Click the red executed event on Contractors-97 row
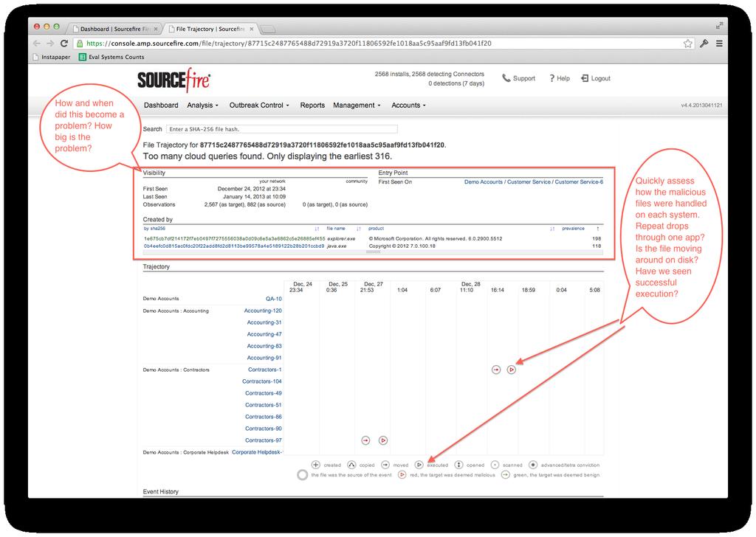 383,440
